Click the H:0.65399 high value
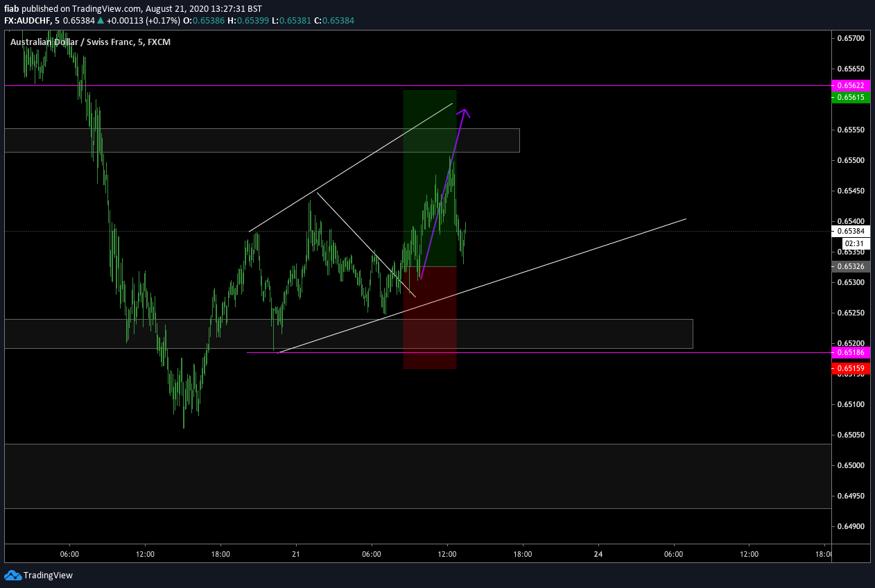Image resolution: width=875 pixels, height=588 pixels. click(248, 21)
